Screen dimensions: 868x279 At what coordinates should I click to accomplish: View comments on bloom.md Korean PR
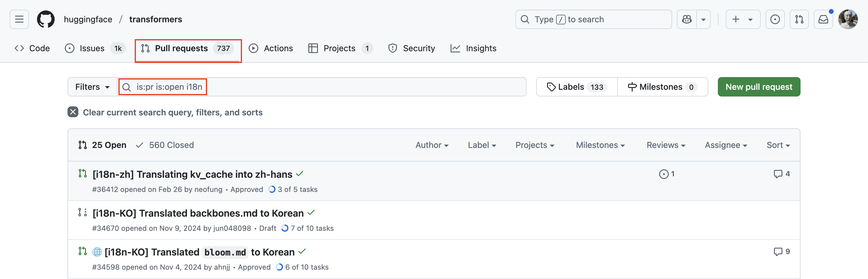(782, 252)
